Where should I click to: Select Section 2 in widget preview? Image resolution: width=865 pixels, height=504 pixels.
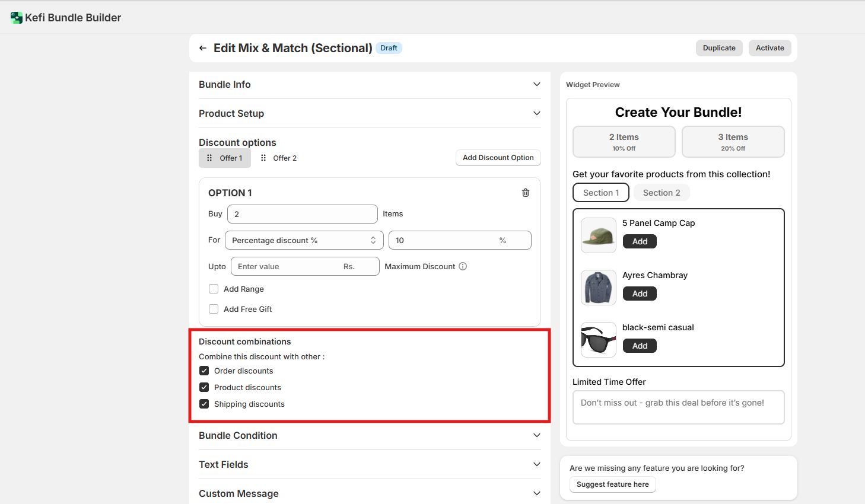tap(661, 193)
